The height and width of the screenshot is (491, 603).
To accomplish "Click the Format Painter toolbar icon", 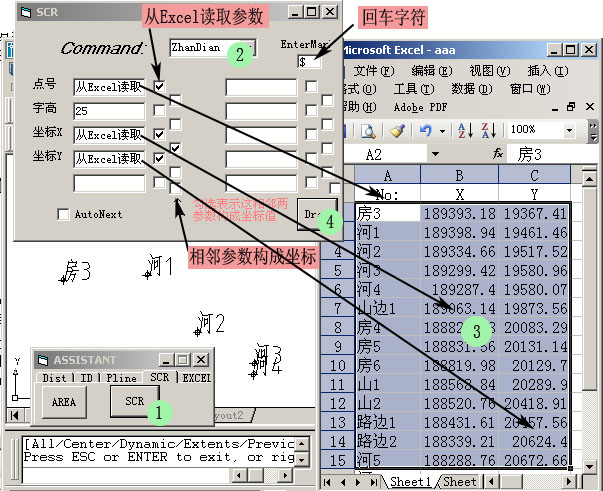I will point(397,130).
